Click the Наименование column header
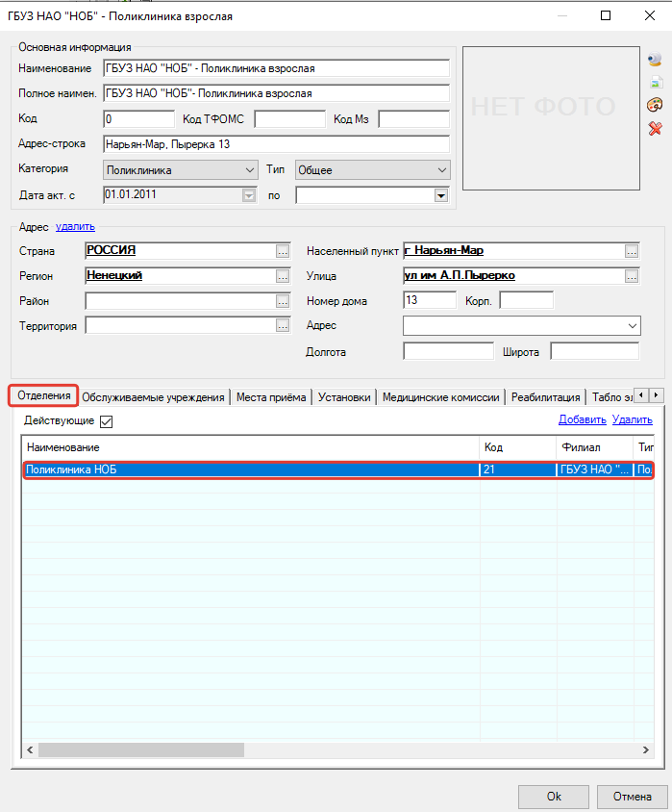The width and height of the screenshot is (672, 812). pos(251,447)
